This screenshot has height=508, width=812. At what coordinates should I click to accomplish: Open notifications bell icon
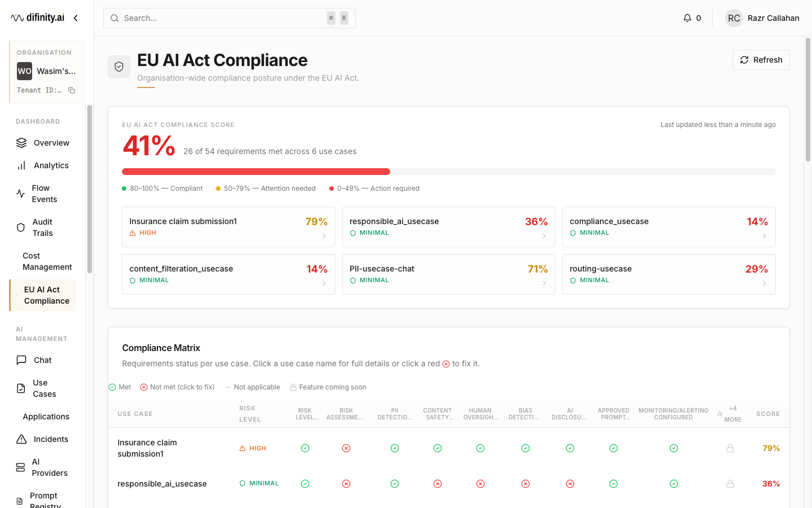click(687, 18)
